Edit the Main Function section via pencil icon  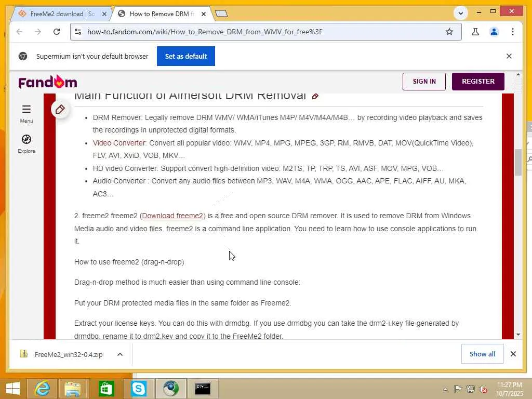click(x=315, y=96)
